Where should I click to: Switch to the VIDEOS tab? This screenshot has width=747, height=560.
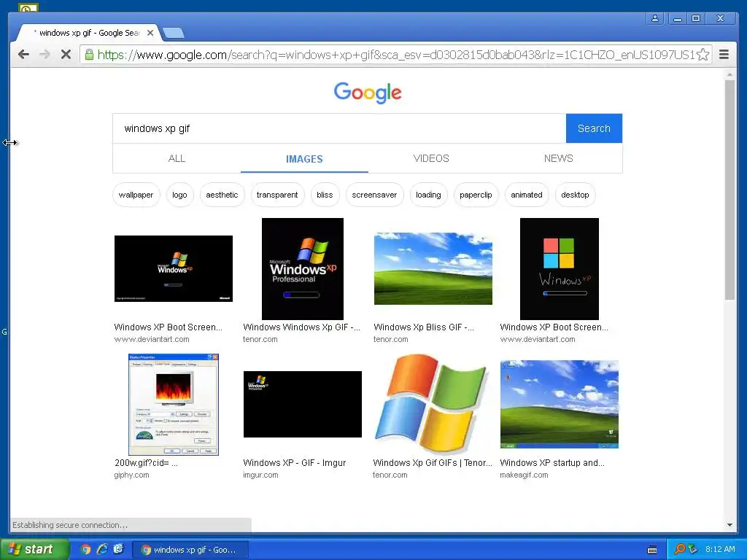coord(431,158)
